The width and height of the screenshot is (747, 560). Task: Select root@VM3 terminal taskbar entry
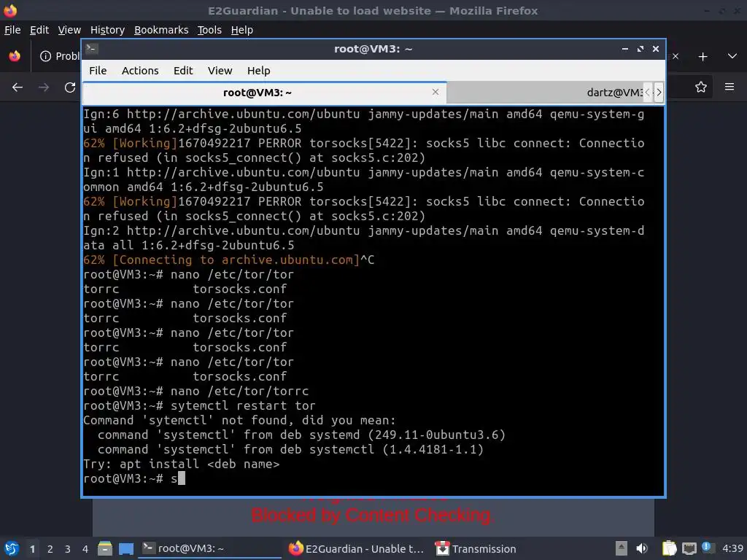tap(209, 548)
